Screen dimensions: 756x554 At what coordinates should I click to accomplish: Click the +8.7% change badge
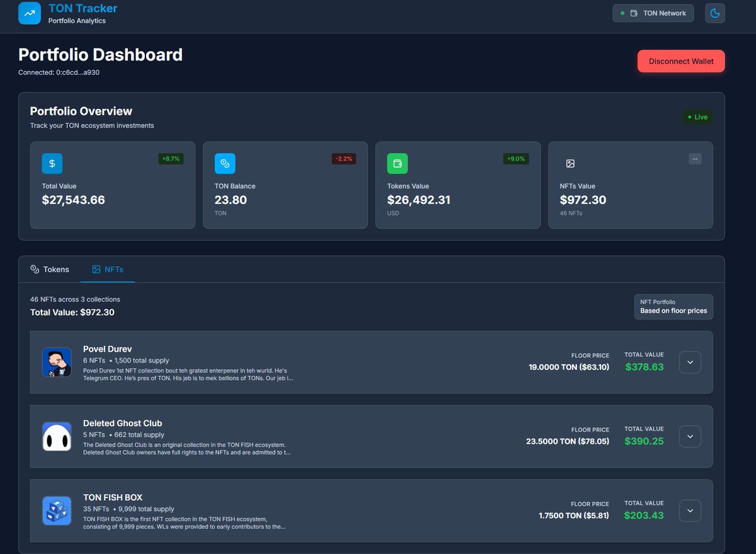(x=171, y=159)
